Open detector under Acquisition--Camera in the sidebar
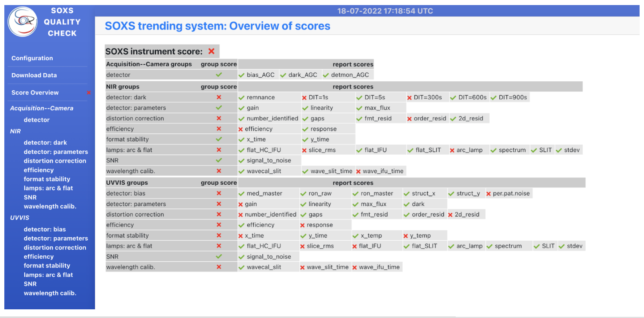 pyautogui.click(x=37, y=120)
